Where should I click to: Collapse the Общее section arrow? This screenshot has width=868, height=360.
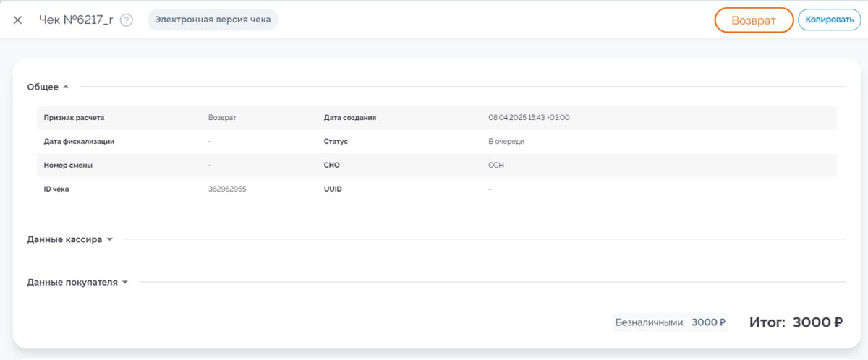click(x=66, y=87)
